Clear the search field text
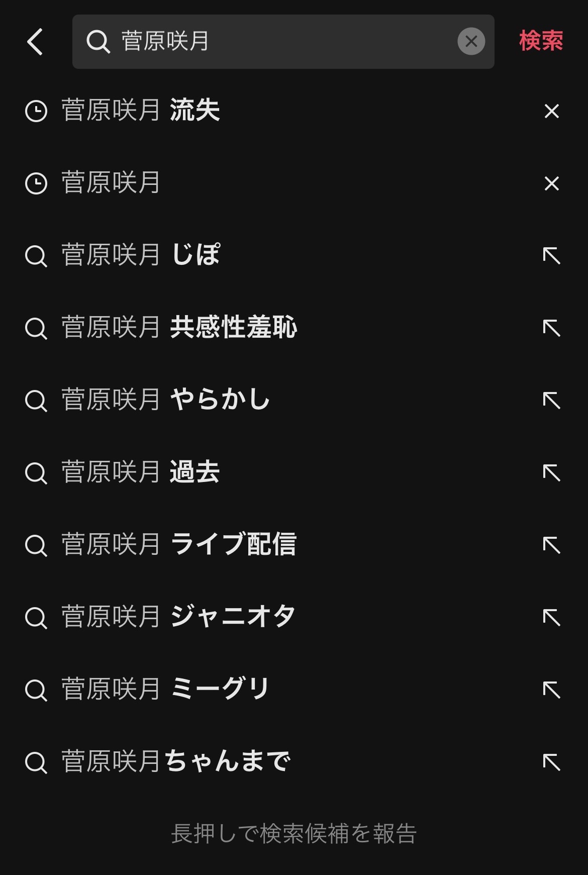The image size is (588, 875). [471, 41]
